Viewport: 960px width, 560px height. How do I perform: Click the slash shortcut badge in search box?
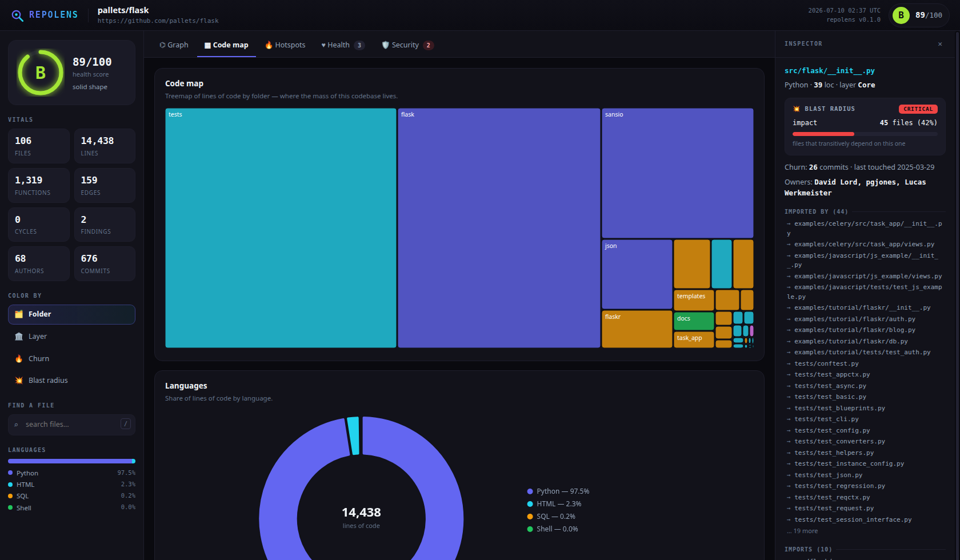pyautogui.click(x=126, y=423)
